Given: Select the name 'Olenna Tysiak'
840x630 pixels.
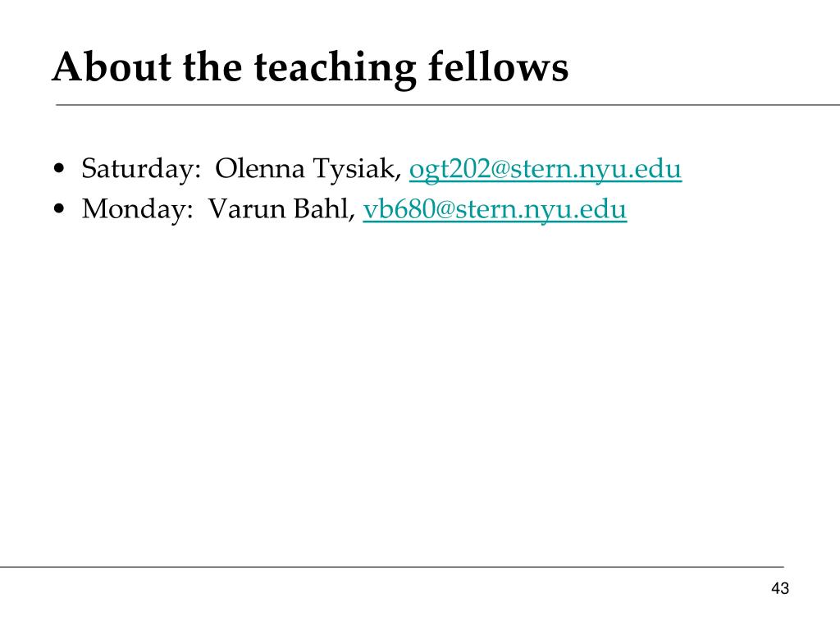Looking at the screenshot, I should 305,169.
